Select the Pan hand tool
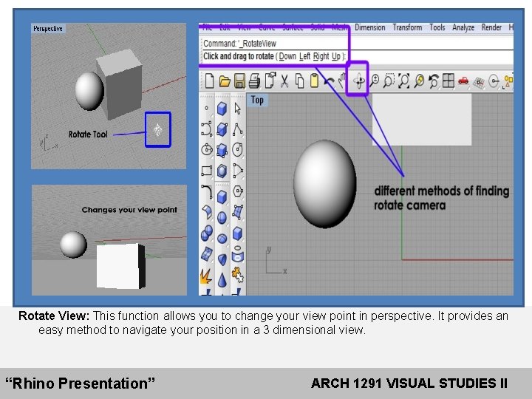532x399 pixels. (x=342, y=81)
